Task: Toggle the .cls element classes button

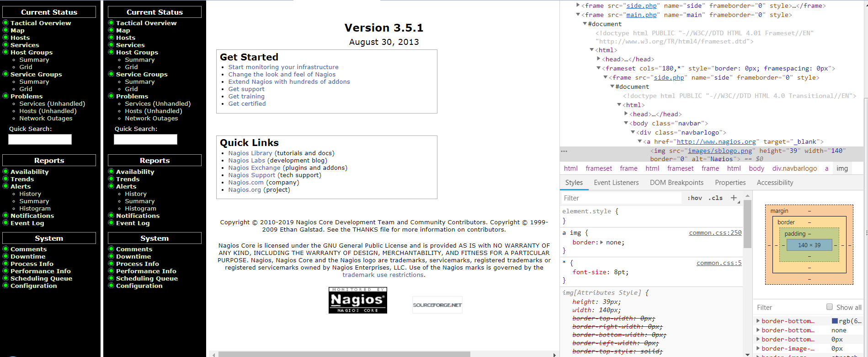Action: click(x=715, y=198)
